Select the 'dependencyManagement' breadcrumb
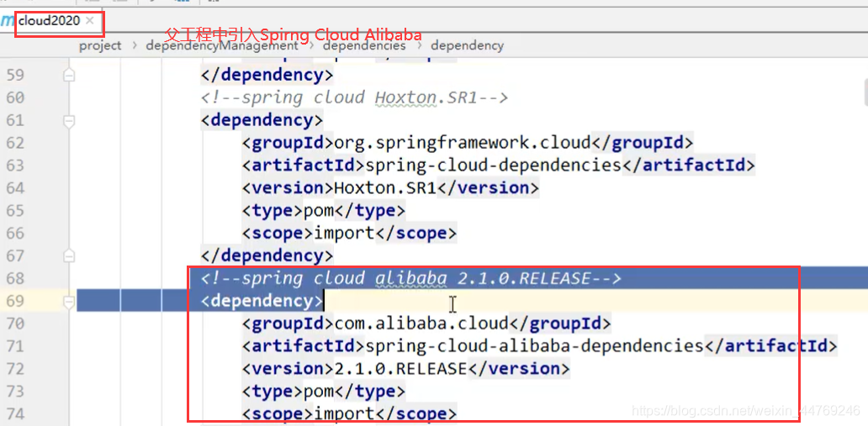868x426 pixels. [222, 45]
